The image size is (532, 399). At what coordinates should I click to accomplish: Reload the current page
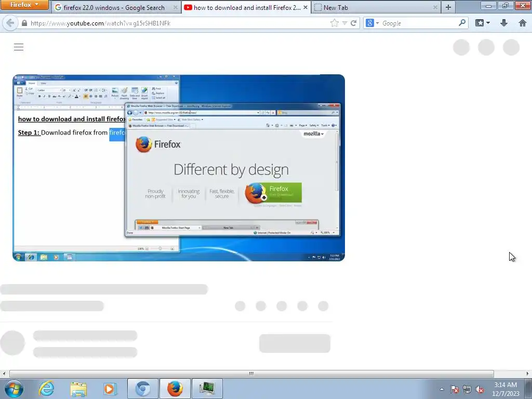click(x=353, y=23)
